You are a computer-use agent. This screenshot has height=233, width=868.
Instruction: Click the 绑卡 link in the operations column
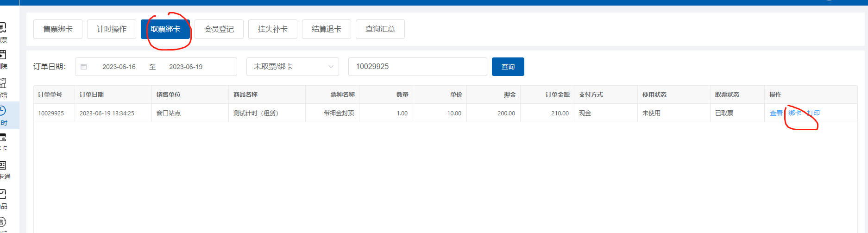point(795,113)
